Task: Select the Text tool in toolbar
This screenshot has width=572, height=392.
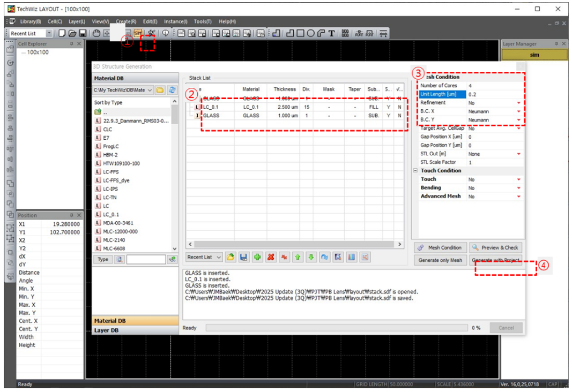Action: pos(332,33)
